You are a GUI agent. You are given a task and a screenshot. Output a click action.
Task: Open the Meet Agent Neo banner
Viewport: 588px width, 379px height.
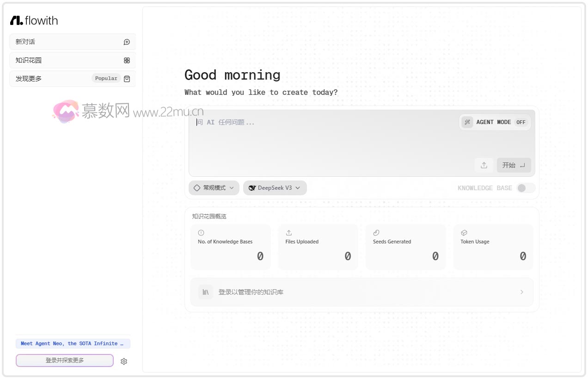(73, 344)
